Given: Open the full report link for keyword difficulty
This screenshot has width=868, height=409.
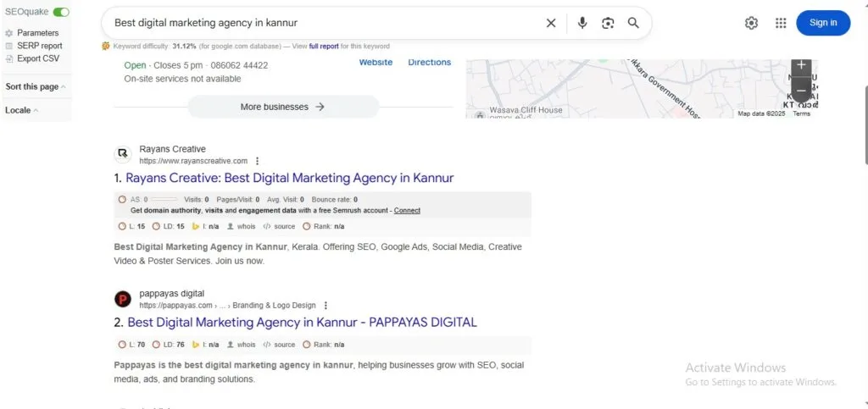Looking at the screenshot, I should pos(324,47).
